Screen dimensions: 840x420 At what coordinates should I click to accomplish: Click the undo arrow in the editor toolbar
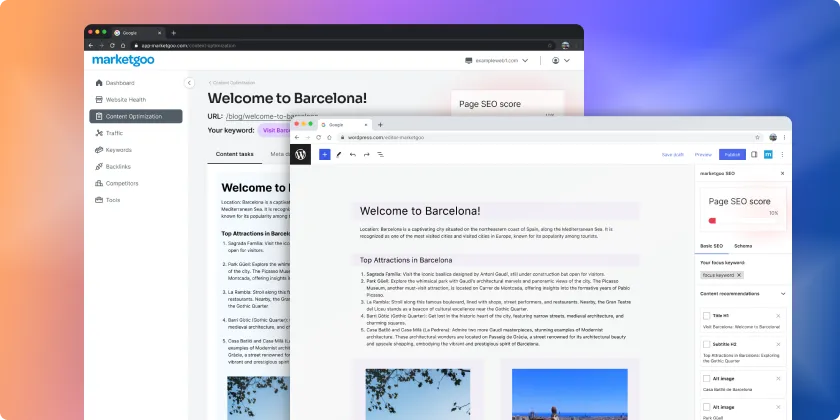(352, 155)
